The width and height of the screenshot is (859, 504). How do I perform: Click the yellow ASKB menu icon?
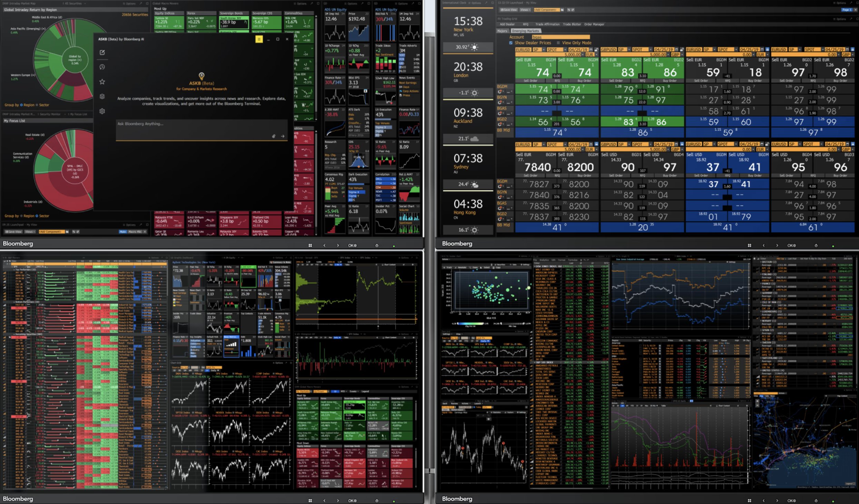point(259,39)
